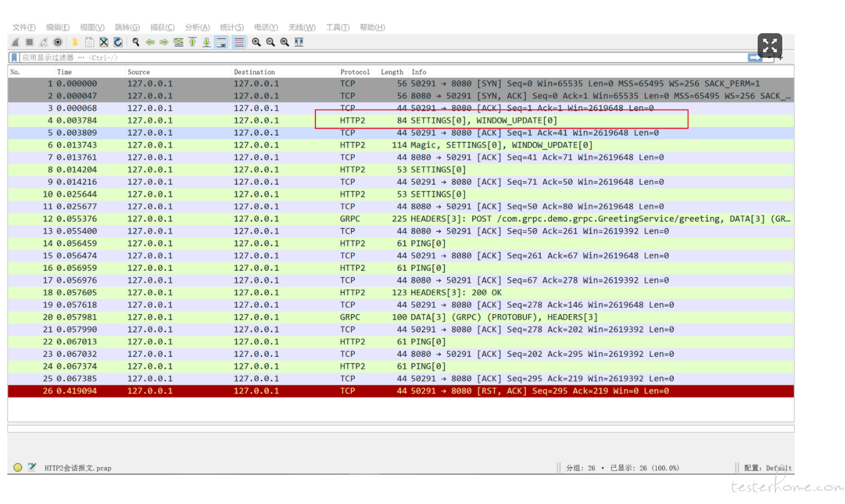This screenshot has width=845, height=504.
Task: Click in the display filter input field
Action: [x=369, y=58]
